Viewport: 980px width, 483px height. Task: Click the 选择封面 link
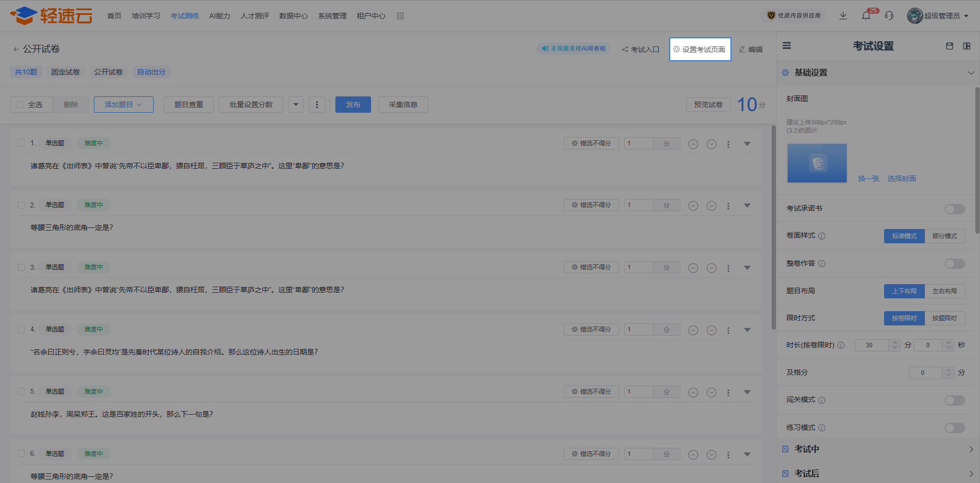click(x=901, y=179)
